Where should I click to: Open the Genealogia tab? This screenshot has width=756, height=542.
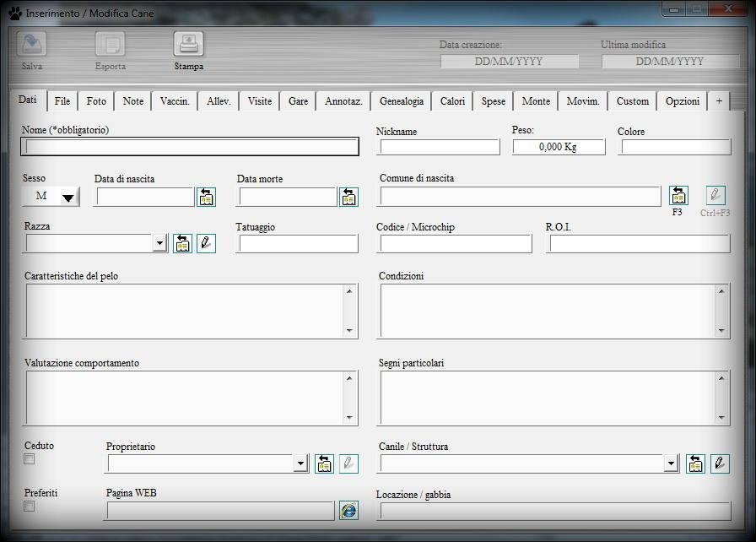pyautogui.click(x=402, y=101)
